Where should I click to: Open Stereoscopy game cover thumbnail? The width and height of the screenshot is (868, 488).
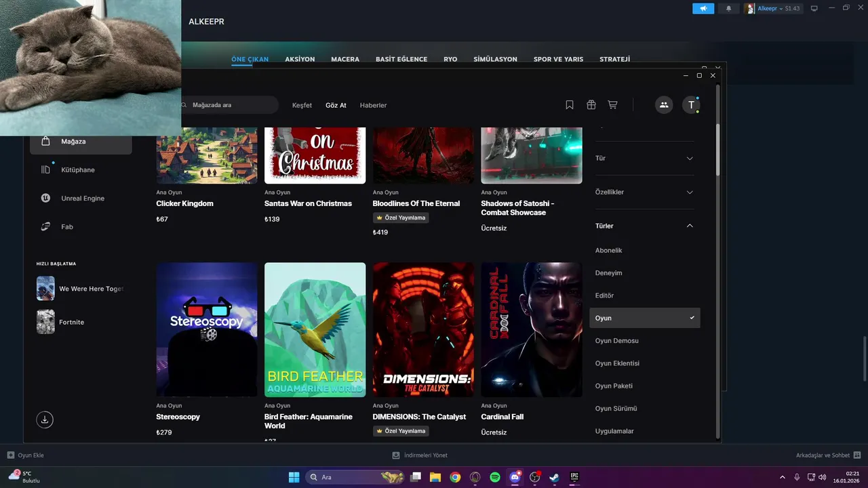[x=207, y=330]
